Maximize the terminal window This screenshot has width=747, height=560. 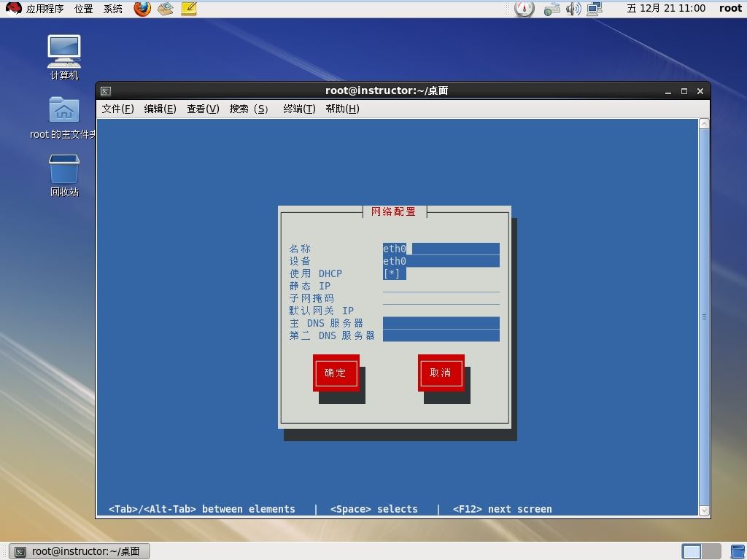click(x=684, y=91)
